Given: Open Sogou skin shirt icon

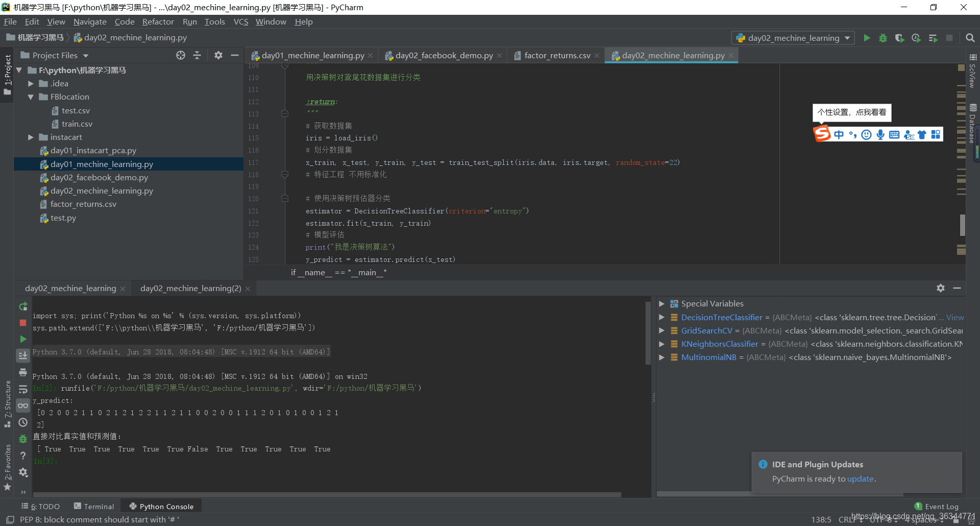Looking at the screenshot, I should point(922,134).
